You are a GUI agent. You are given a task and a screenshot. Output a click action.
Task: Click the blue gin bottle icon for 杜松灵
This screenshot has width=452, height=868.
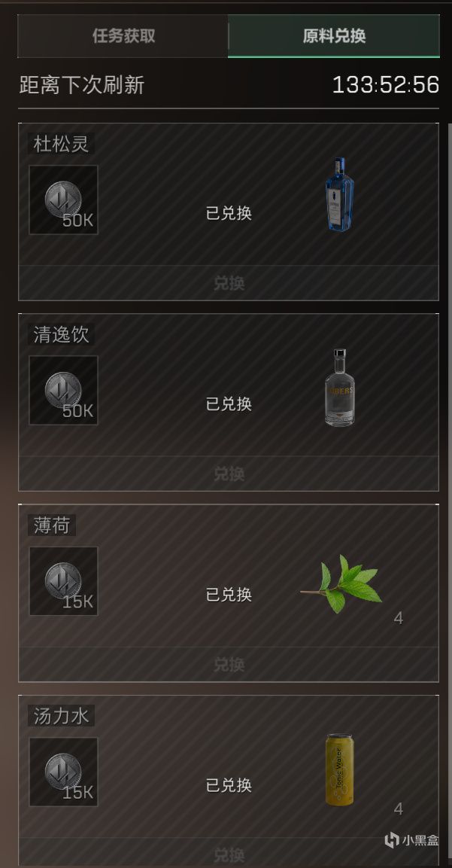point(340,194)
